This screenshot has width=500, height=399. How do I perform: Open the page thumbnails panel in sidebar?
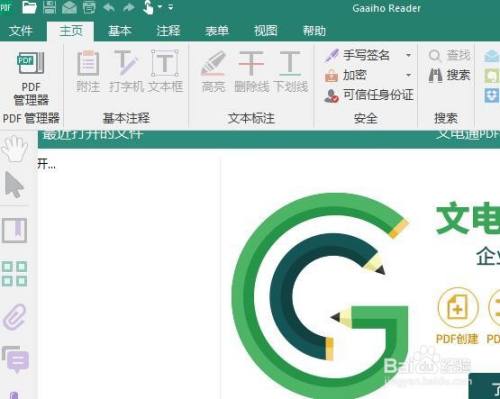pos(14,274)
